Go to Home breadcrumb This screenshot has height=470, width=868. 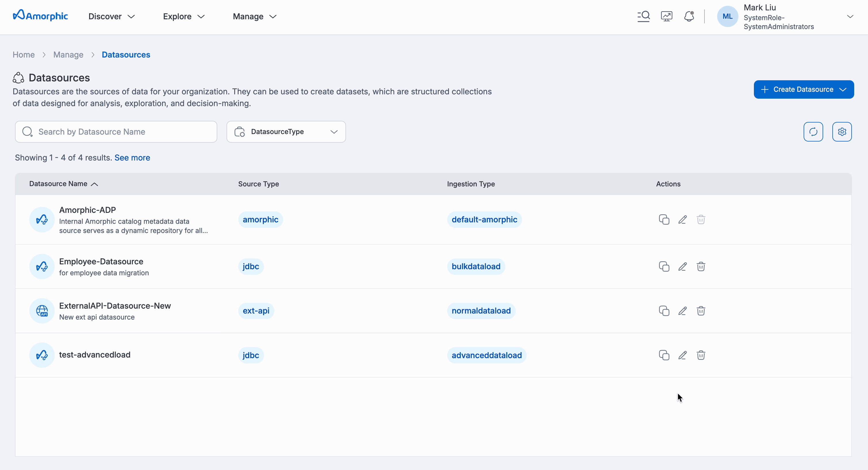click(x=24, y=55)
